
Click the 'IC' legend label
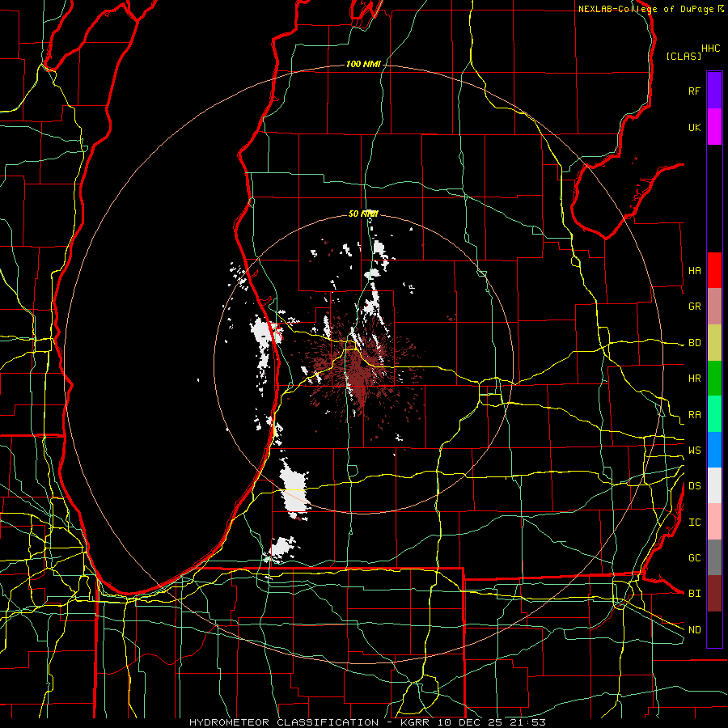[x=694, y=523]
